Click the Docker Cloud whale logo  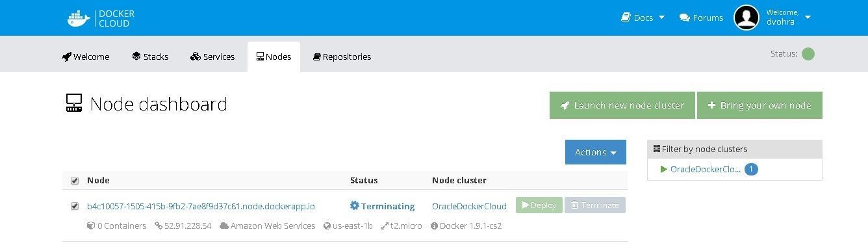[79, 18]
